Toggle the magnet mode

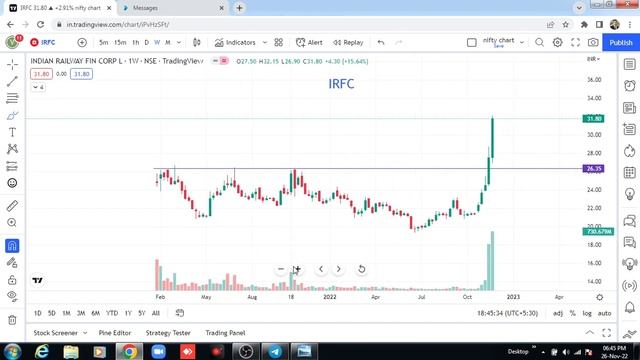pyautogui.click(x=12, y=246)
